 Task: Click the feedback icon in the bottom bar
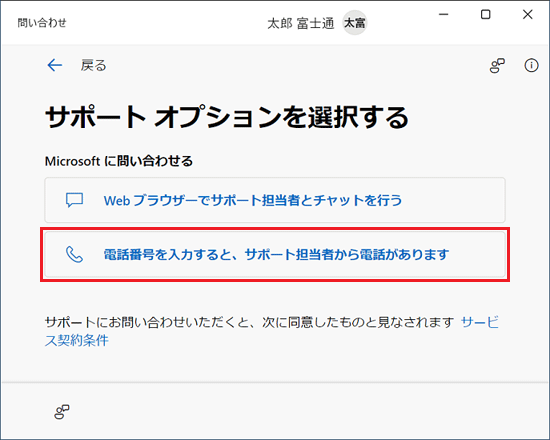[62, 412]
